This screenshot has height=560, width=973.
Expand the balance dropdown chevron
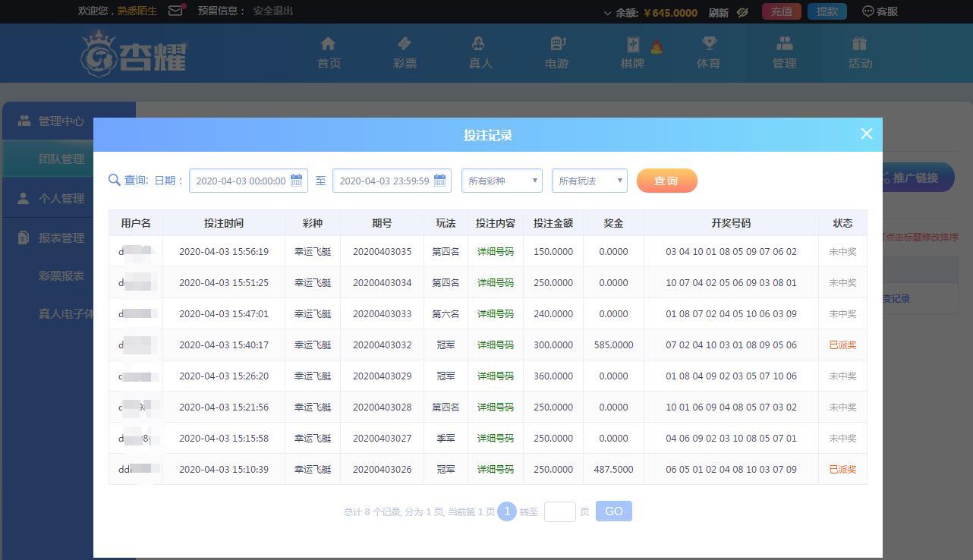(x=607, y=13)
